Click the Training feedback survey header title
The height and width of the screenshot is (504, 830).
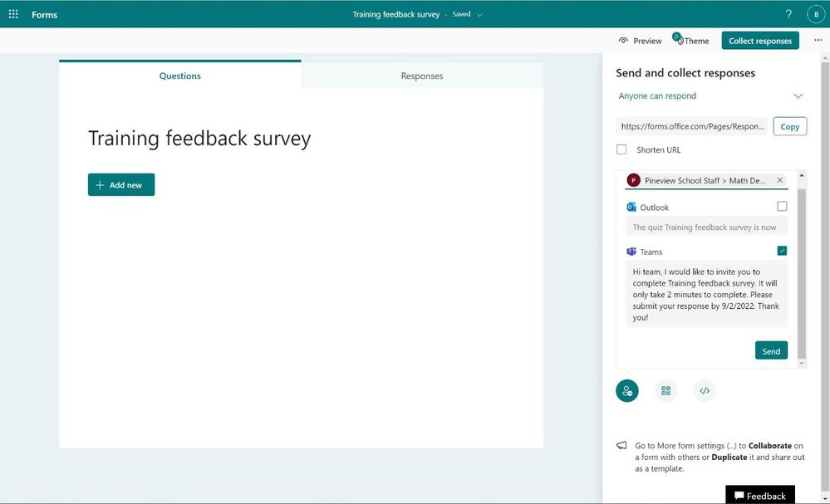(396, 14)
